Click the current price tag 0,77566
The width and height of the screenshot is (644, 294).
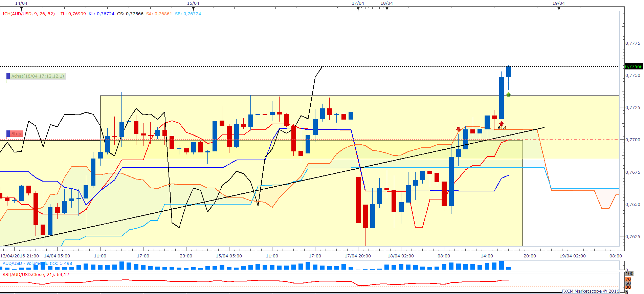click(x=634, y=66)
